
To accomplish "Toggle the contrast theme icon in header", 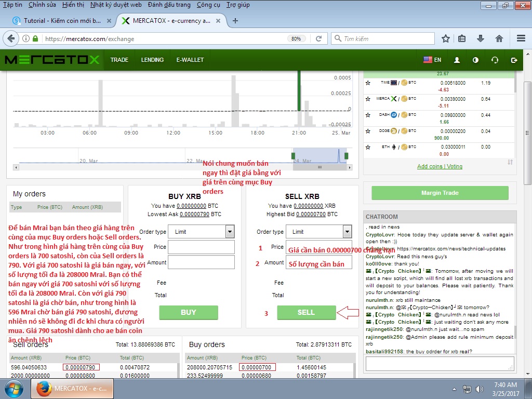I will [476, 60].
